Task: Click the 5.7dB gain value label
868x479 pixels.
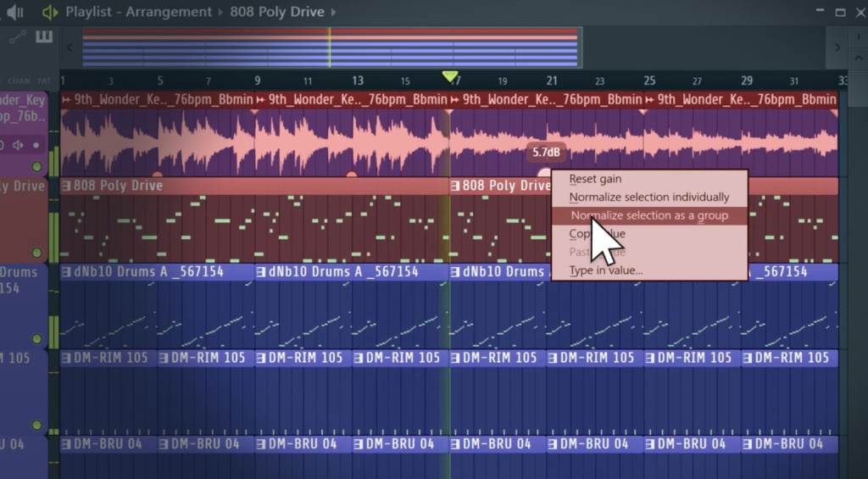Action: (x=546, y=153)
